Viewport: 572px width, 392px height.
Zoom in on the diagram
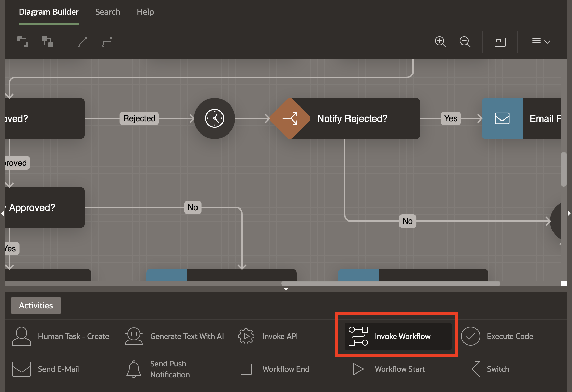point(440,42)
